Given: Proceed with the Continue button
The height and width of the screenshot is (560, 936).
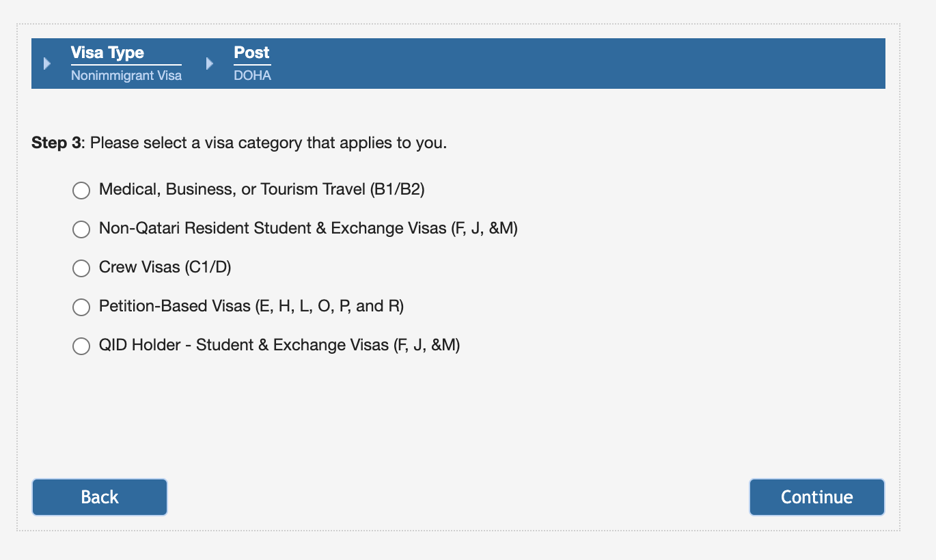Looking at the screenshot, I should pos(817,497).
